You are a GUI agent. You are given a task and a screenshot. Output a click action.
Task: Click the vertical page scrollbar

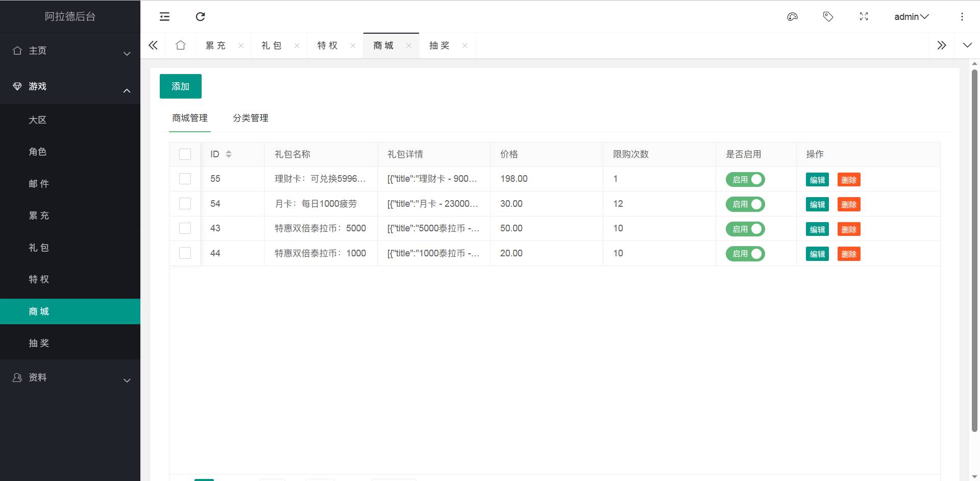coord(974,250)
